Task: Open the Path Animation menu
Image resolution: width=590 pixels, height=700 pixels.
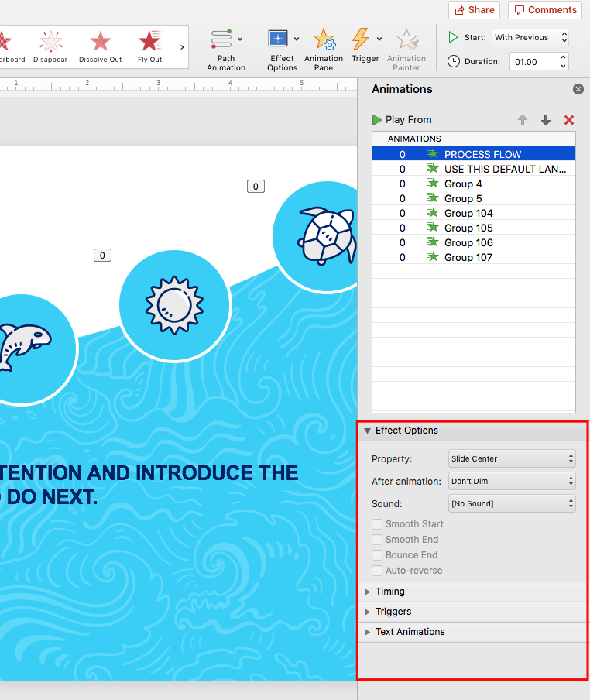Action: coord(225,50)
